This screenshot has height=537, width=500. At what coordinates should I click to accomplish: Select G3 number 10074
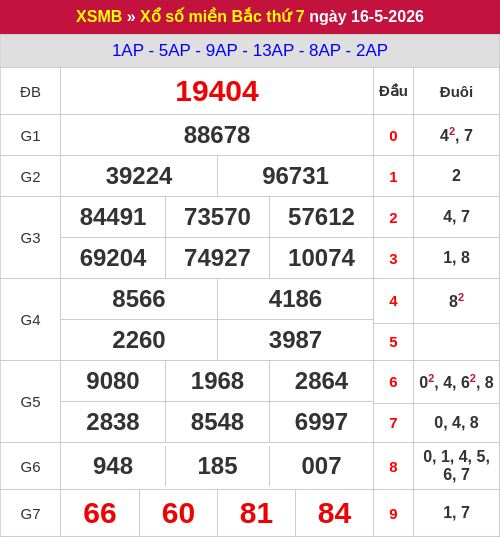point(321,258)
